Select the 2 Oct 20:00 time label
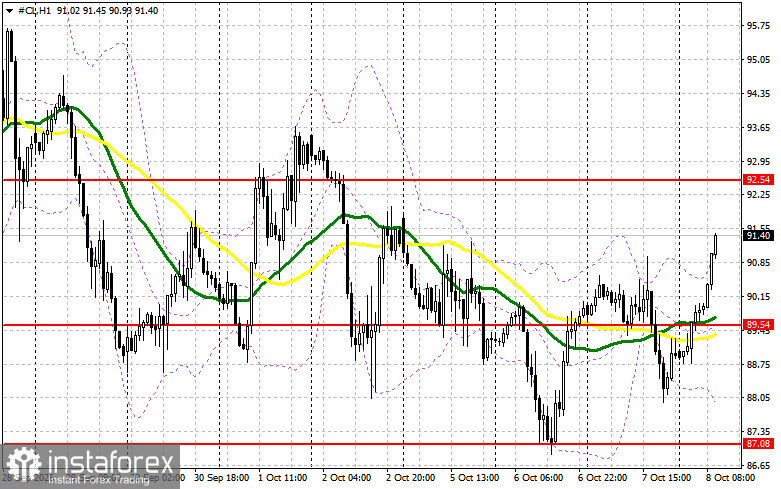The image size is (781, 489). pos(410,478)
